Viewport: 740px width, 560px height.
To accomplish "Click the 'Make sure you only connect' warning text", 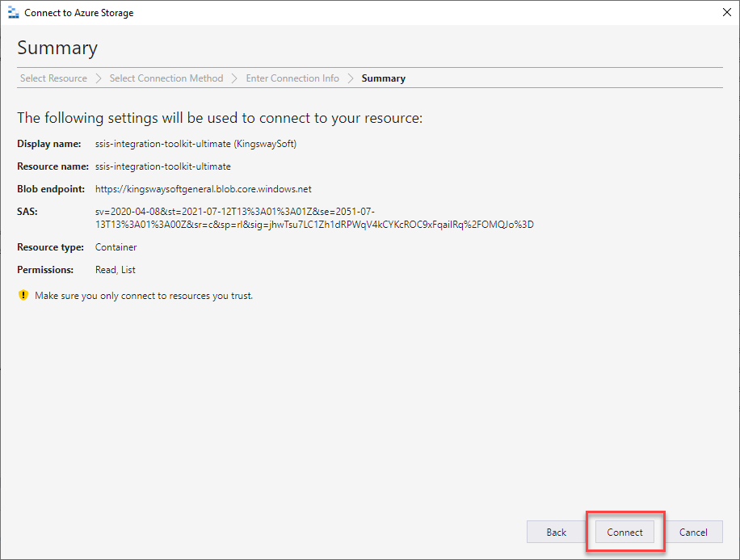I will pyautogui.click(x=144, y=296).
